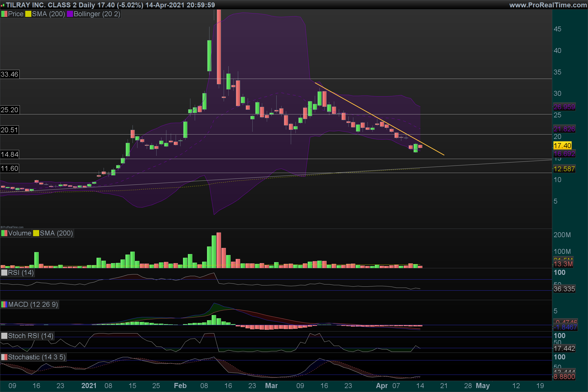This screenshot has width=588, height=392.
Task: Click the yellow Volume SMA (200) legend square
Action: click(36, 233)
